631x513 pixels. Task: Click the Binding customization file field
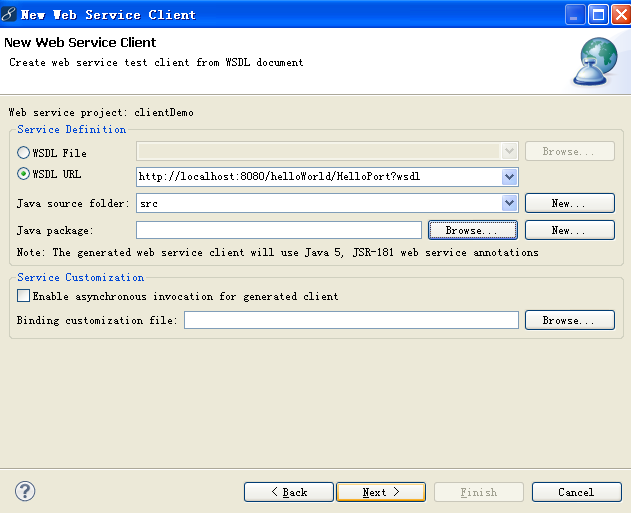click(351, 320)
